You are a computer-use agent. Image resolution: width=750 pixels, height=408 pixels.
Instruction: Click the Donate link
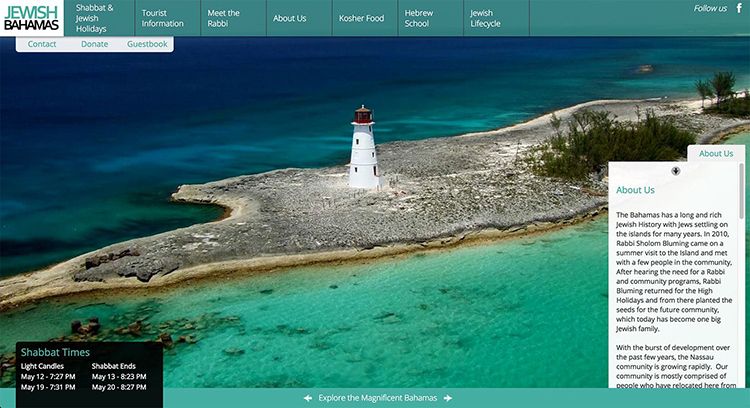pyautogui.click(x=94, y=44)
